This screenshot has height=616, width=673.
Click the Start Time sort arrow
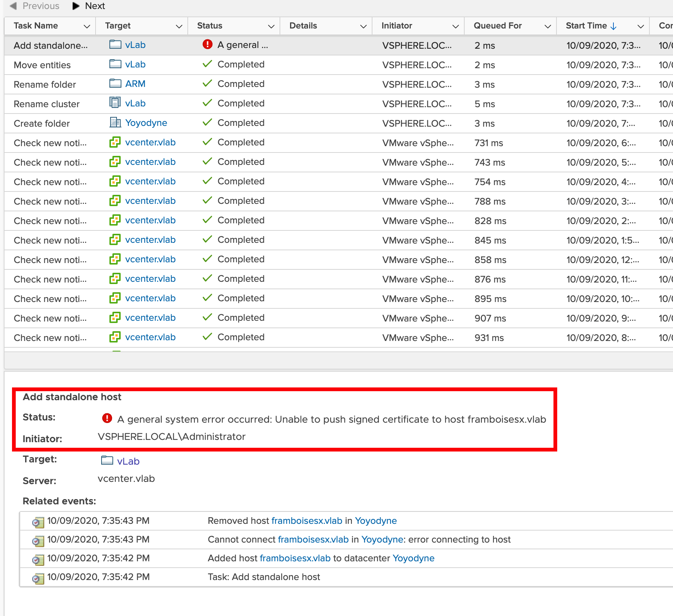coord(613,26)
